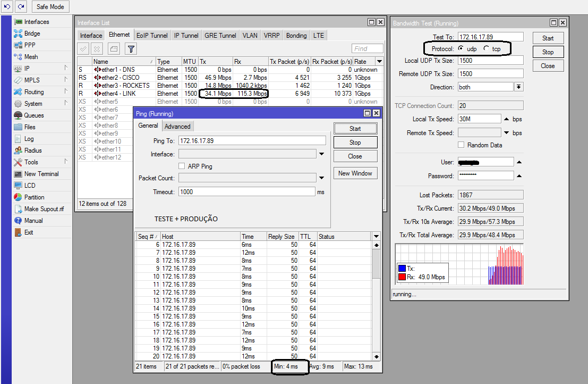Enable the ARP Ping checkbox
This screenshot has height=384, width=588.
182,166
